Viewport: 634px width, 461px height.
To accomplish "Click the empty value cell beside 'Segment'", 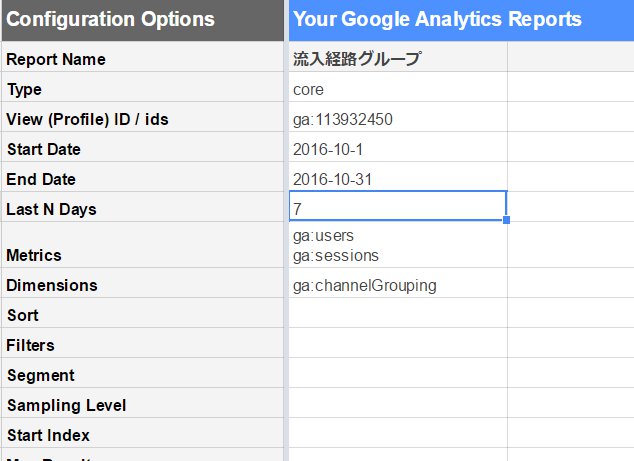I will 398,372.
